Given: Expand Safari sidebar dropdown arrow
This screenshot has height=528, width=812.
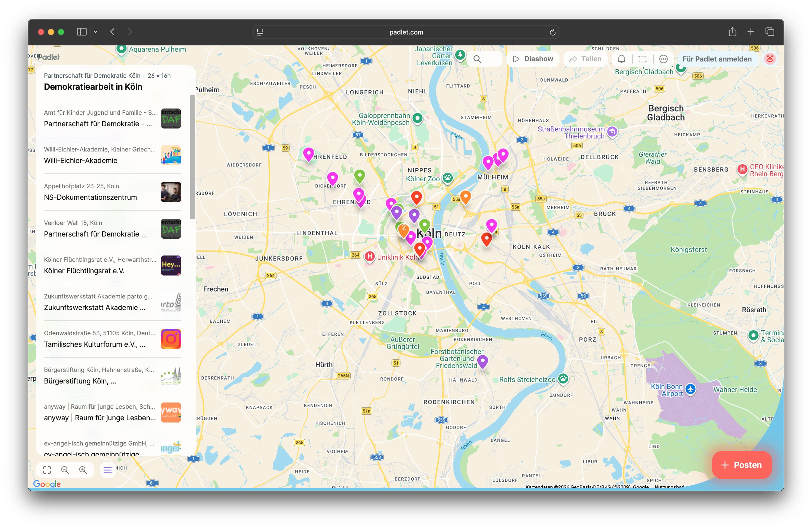Looking at the screenshot, I should (x=95, y=32).
